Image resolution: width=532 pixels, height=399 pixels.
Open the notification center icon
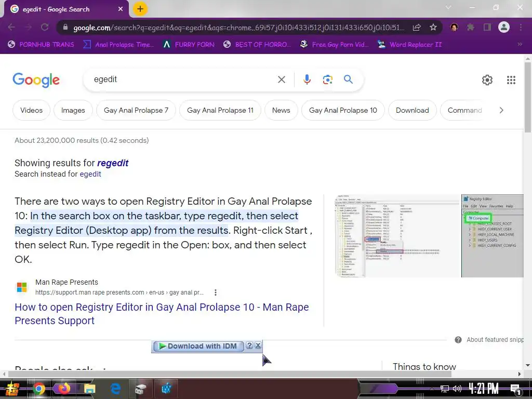click(x=516, y=389)
